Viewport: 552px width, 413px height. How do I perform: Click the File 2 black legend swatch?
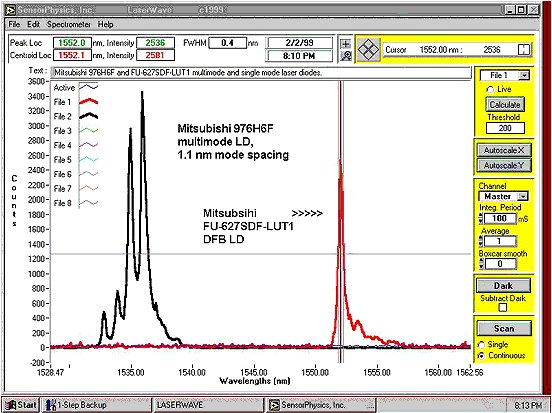tap(88, 116)
